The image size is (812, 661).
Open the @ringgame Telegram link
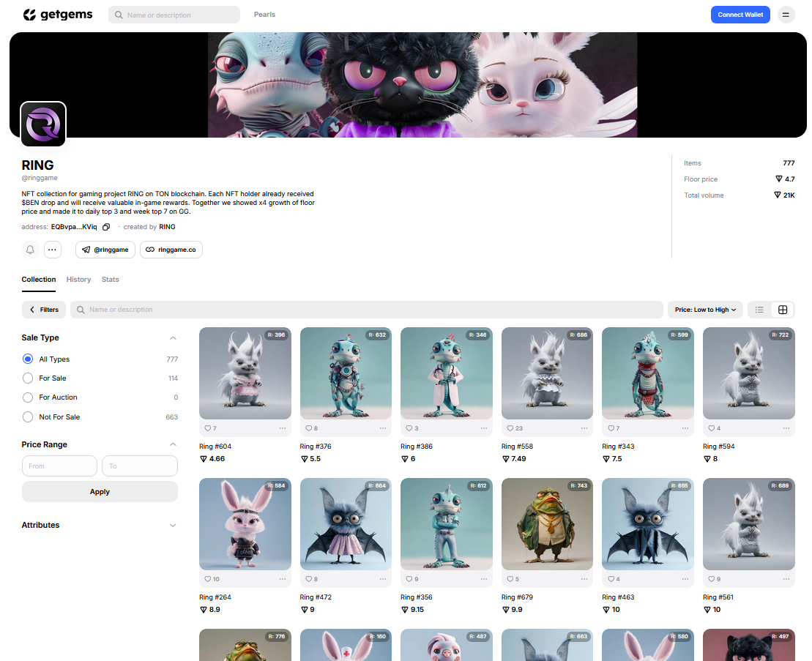[x=105, y=250]
